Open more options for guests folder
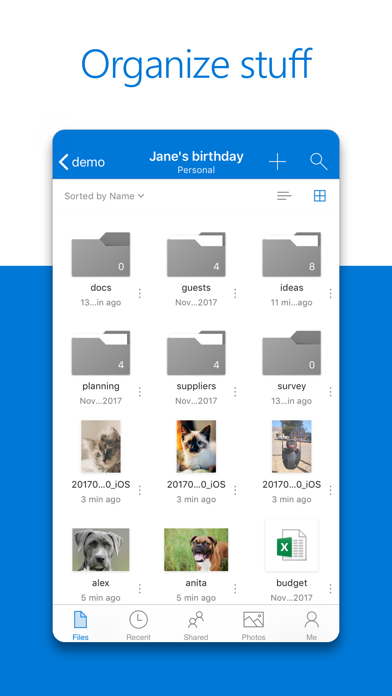Viewport: 392px width, 696px height. [235, 293]
